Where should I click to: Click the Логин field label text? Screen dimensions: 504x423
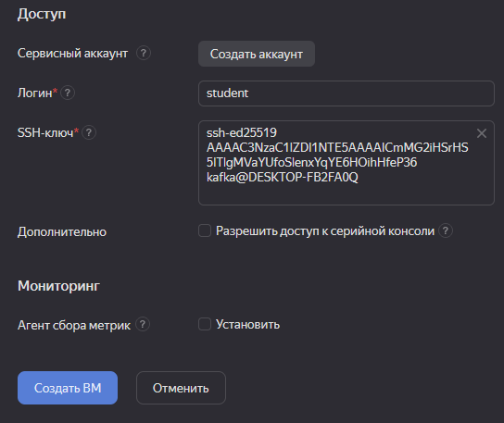point(34,93)
